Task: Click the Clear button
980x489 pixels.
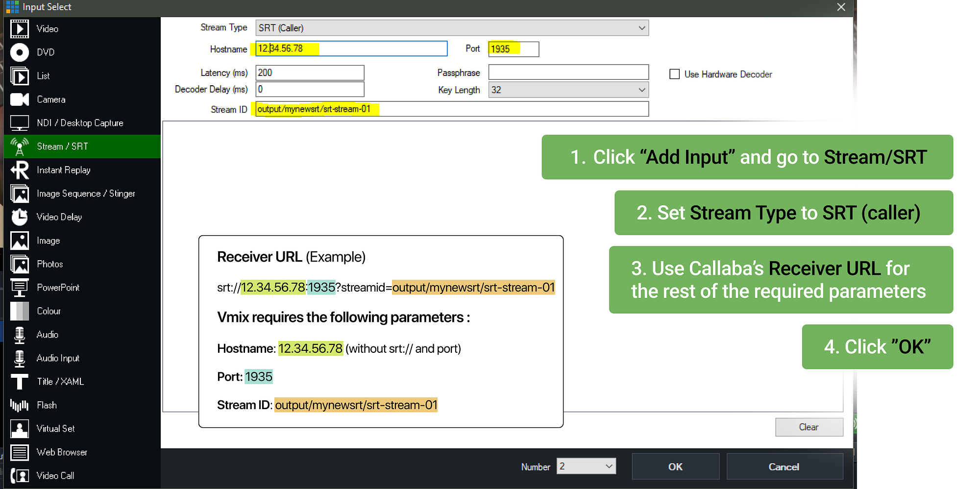Action: 809,427
